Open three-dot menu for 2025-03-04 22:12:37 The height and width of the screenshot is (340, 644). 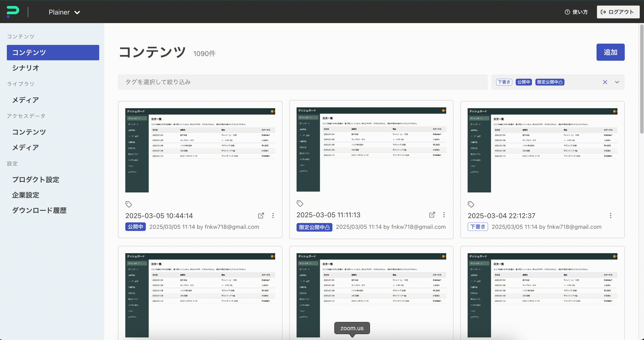[610, 216]
